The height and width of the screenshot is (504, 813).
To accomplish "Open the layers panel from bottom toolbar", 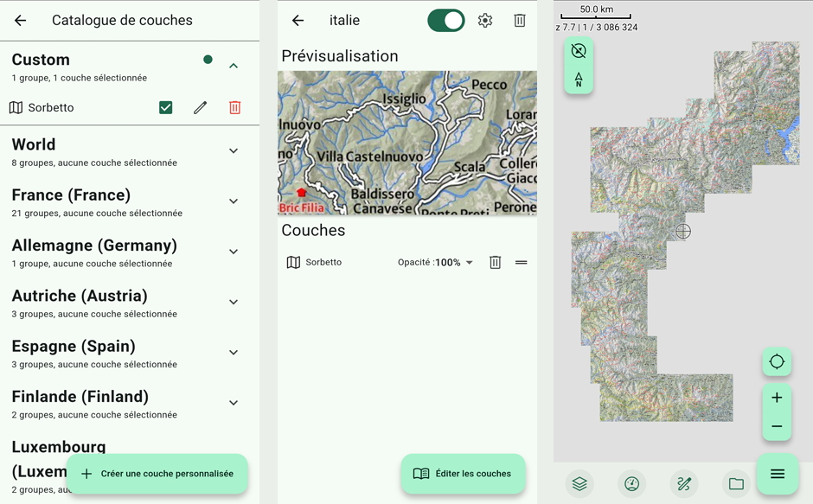I will tap(579, 484).
